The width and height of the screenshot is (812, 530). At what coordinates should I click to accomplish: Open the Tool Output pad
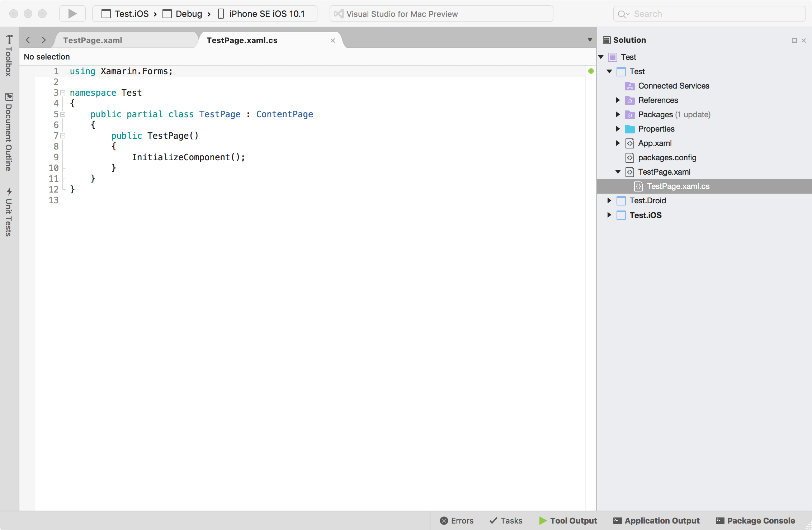pyautogui.click(x=568, y=521)
